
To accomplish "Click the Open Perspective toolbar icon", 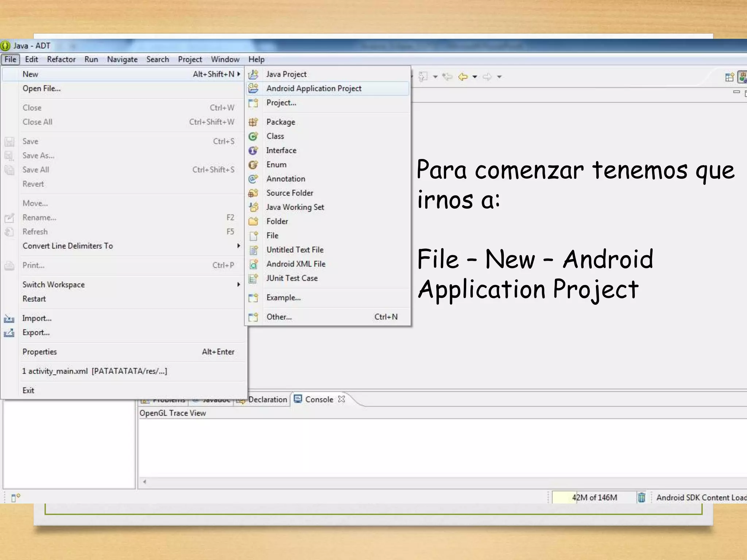I will [729, 77].
